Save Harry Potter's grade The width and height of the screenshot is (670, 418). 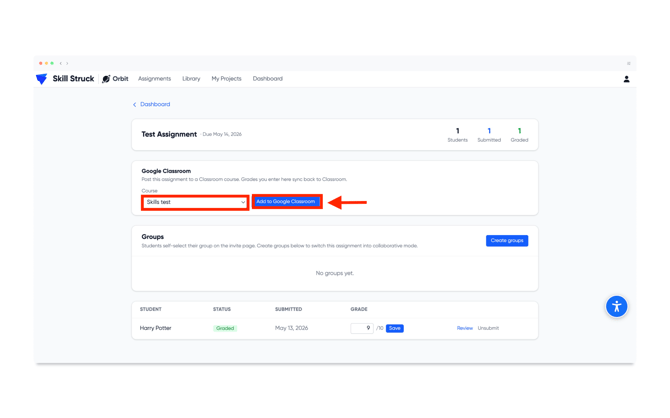pyautogui.click(x=394, y=328)
